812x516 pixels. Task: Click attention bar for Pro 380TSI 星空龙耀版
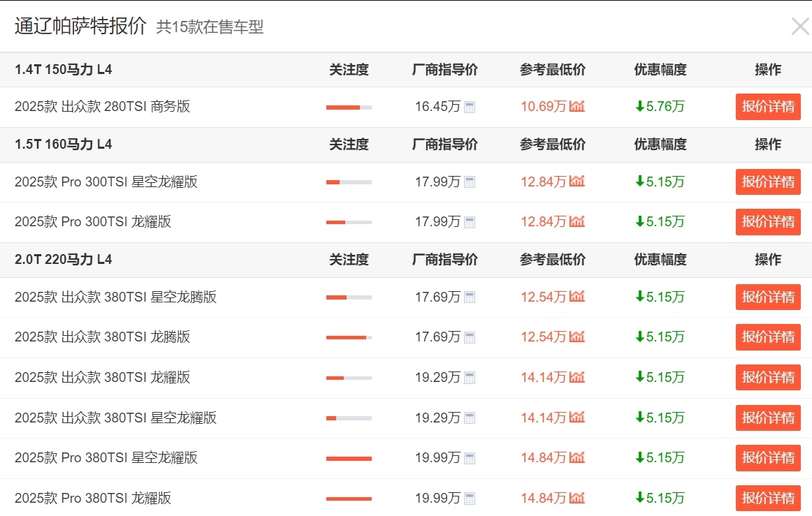click(x=349, y=459)
